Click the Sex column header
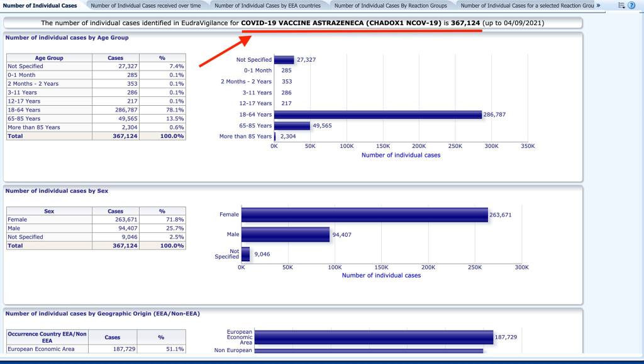This screenshot has height=364, width=644. click(x=48, y=212)
